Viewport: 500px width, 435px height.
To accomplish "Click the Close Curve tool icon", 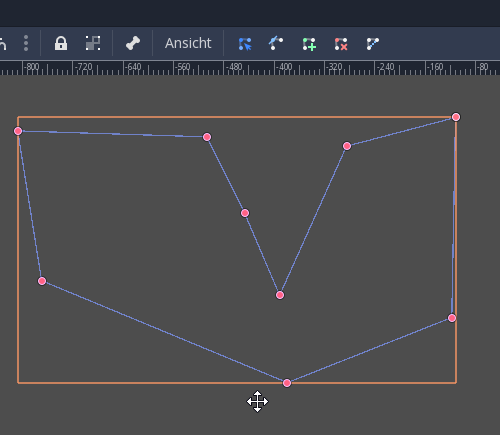I will click(x=373, y=44).
